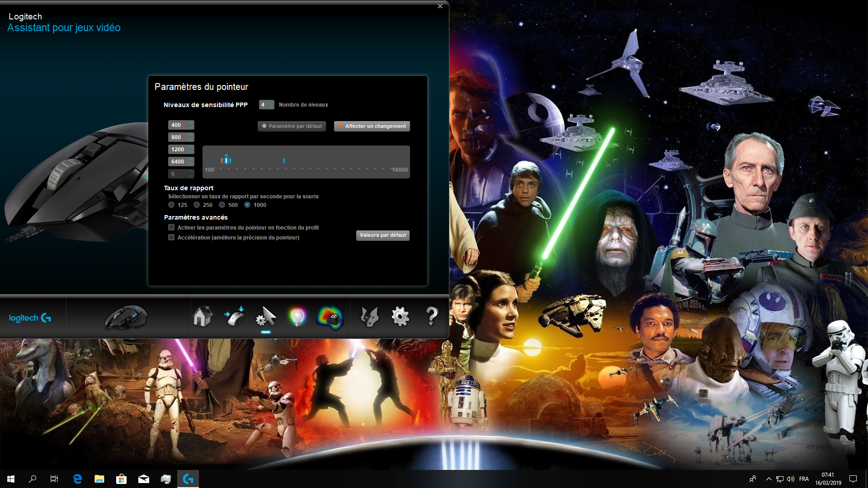Screen dimensions: 868x488
Task: Click Affecter un changement button
Action: (x=372, y=126)
